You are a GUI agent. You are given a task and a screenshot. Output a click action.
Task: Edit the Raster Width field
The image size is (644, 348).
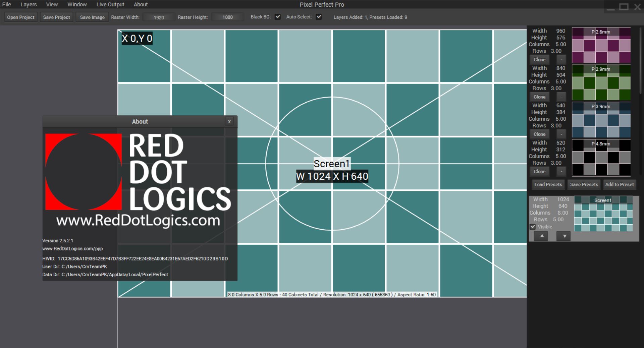(x=159, y=17)
